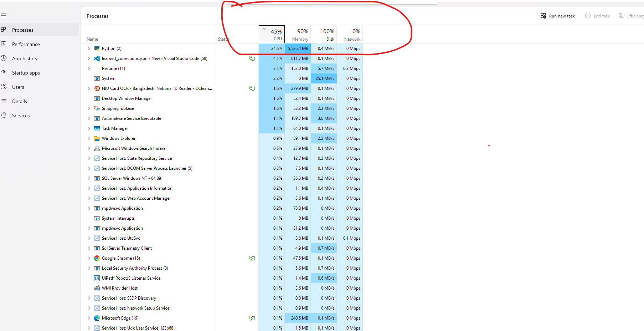Click the hamburger navigation menu icon
Image resolution: width=644 pixels, height=331 pixels.
click(x=4, y=15)
